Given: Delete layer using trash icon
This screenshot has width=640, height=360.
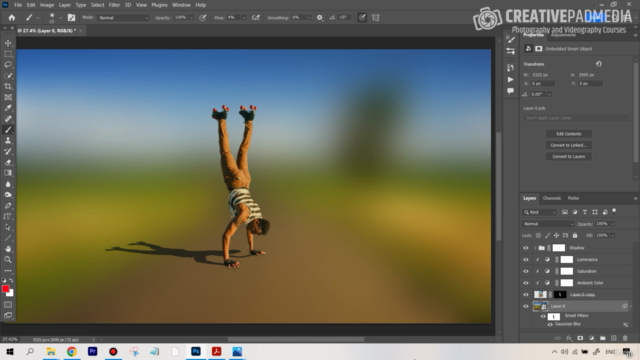Looking at the screenshot, I should pyautogui.click(x=625, y=338).
